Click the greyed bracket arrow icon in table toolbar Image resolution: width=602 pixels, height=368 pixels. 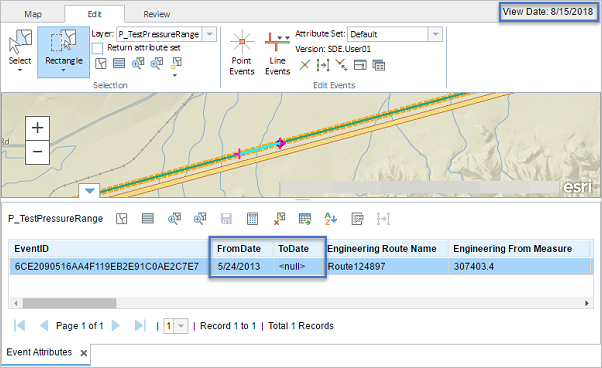click(x=383, y=219)
